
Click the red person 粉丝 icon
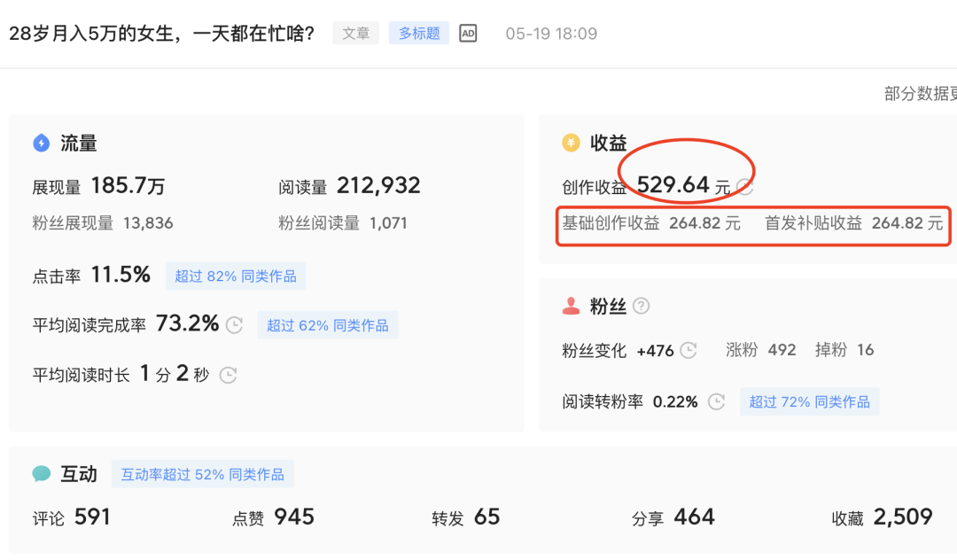click(572, 307)
